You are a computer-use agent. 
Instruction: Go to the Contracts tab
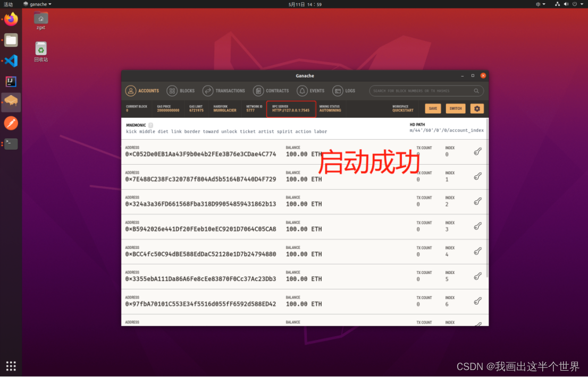[271, 91]
